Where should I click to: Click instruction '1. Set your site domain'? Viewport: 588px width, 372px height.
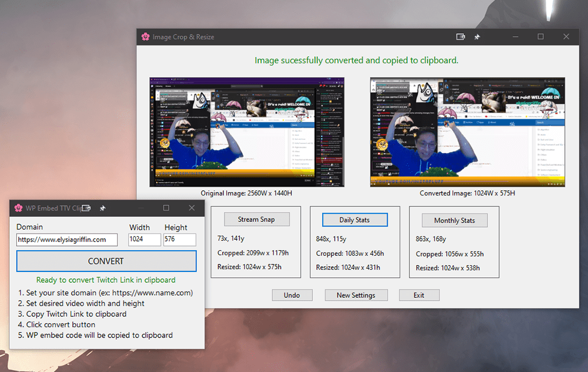pyautogui.click(x=106, y=293)
